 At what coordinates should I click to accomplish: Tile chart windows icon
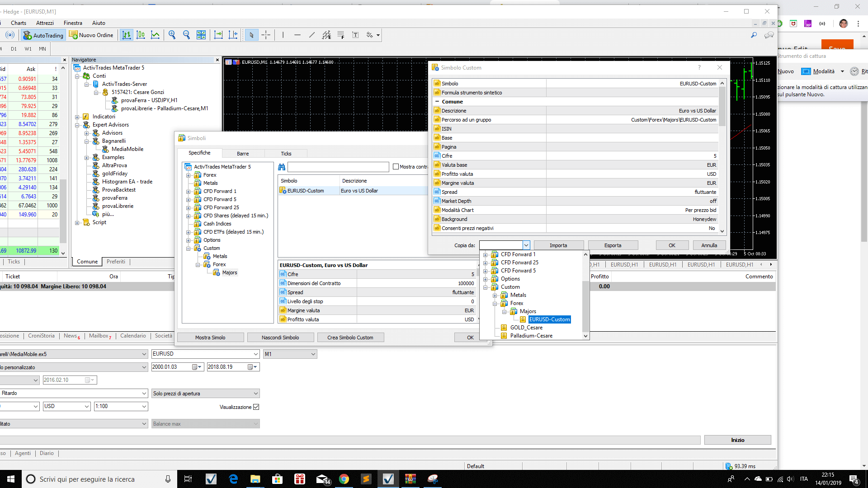click(201, 35)
